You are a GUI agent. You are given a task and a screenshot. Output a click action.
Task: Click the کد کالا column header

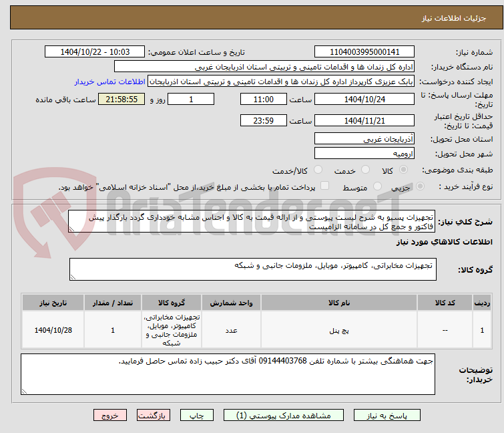pos(445,303)
